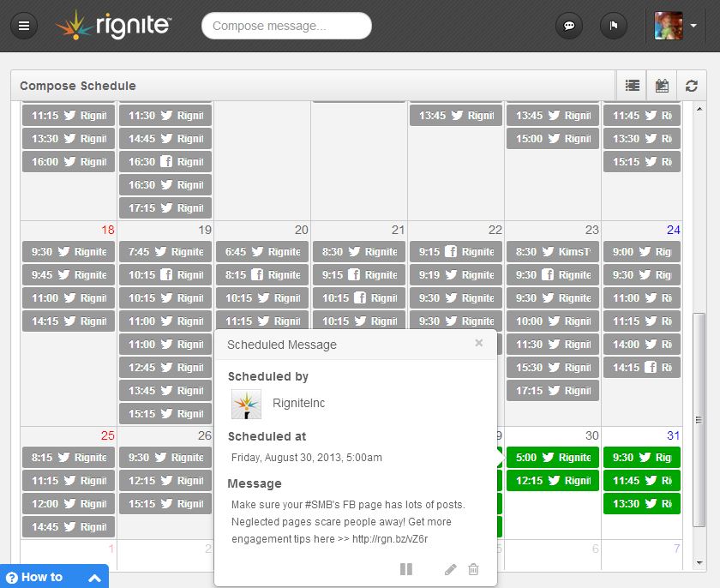Select day 30 on the calendar

(x=592, y=435)
